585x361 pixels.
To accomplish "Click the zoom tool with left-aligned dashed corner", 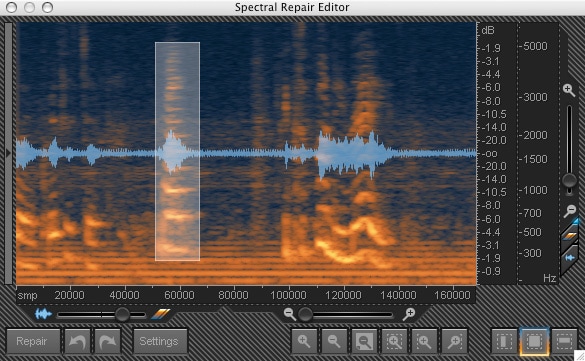I will click(x=424, y=341).
